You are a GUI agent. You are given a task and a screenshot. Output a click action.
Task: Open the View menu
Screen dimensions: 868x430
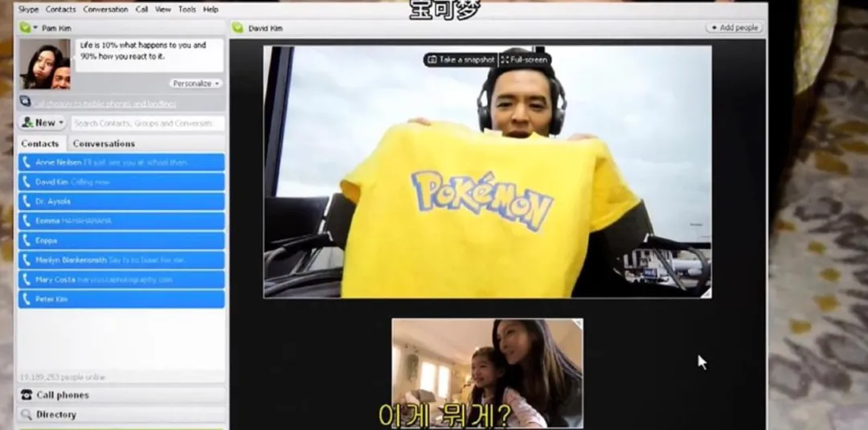(x=162, y=10)
